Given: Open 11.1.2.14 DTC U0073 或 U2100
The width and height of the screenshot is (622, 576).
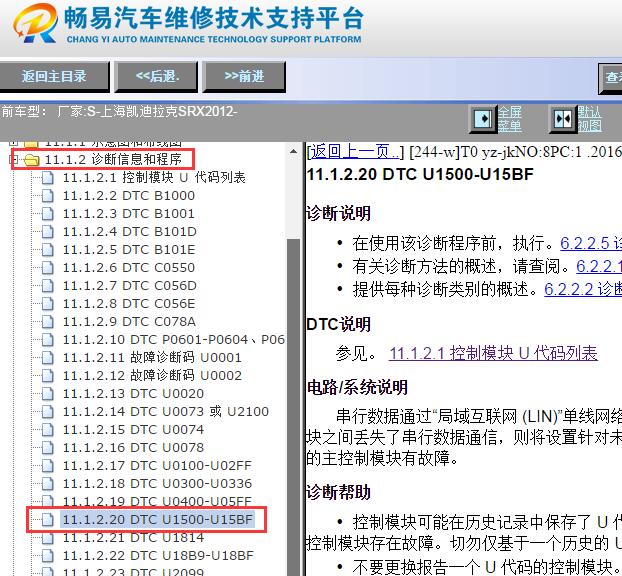Looking at the screenshot, I should [x=165, y=411].
